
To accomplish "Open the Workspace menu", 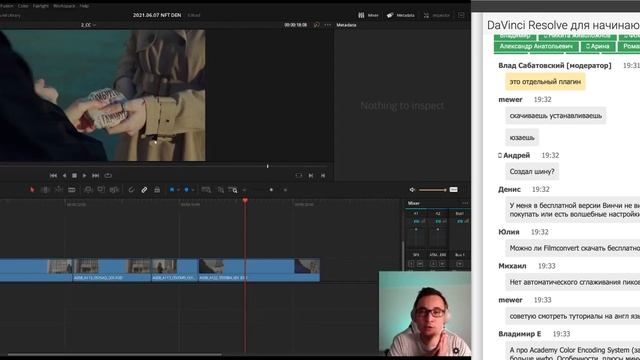I will click(x=64, y=6).
